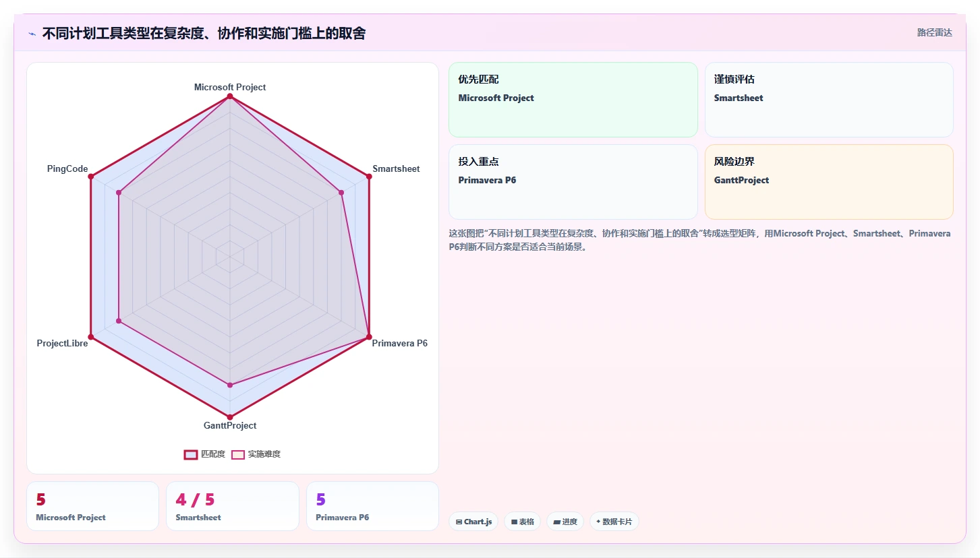Click the 匹配度 legend label
The height and width of the screenshot is (558, 980).
click(x=213, y=454)
